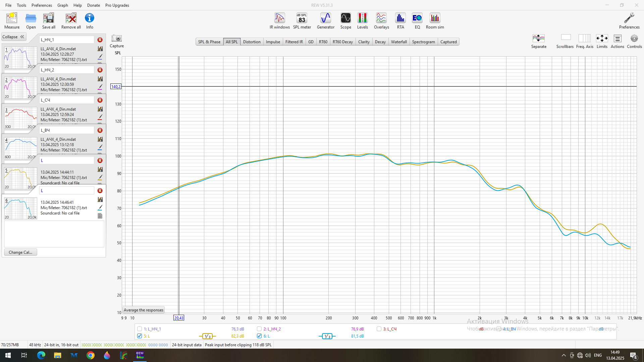Open the Help menu
Viewport: 644px width, 362px height.
77,5
